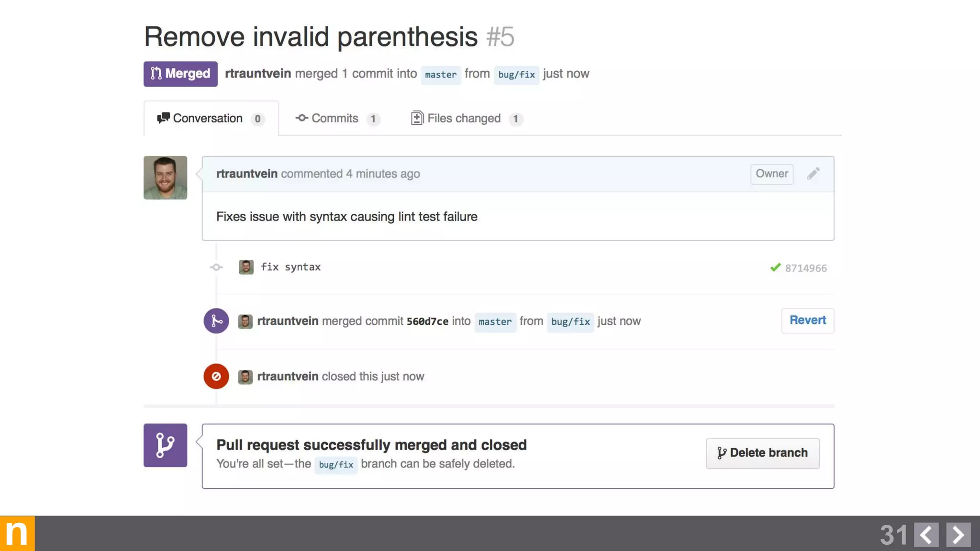980x551 pixels.
Task: Go to the previous slide arrow
Action: click(926, 535)
